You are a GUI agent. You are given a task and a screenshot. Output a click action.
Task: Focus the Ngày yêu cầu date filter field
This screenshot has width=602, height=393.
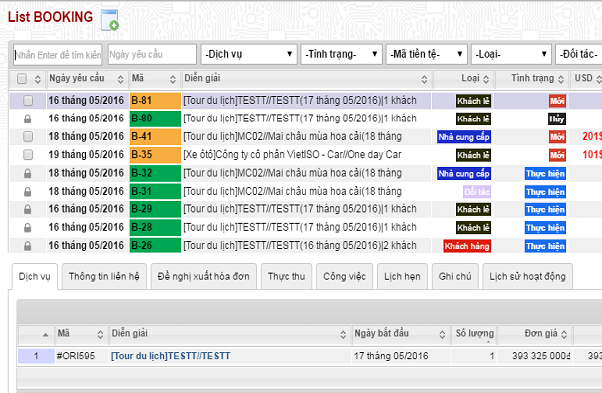(x=152, y=54)
